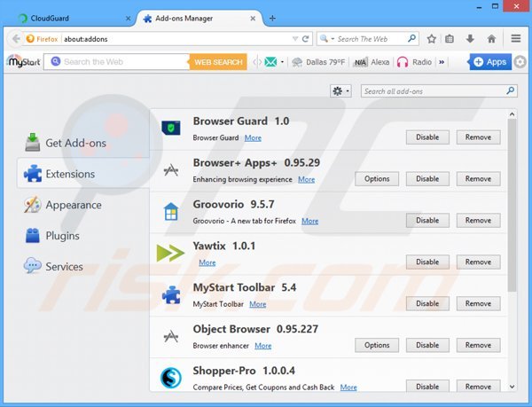Expand the address bar history dropdown
This screenshot has height=407, width=532.
(295, 39)
